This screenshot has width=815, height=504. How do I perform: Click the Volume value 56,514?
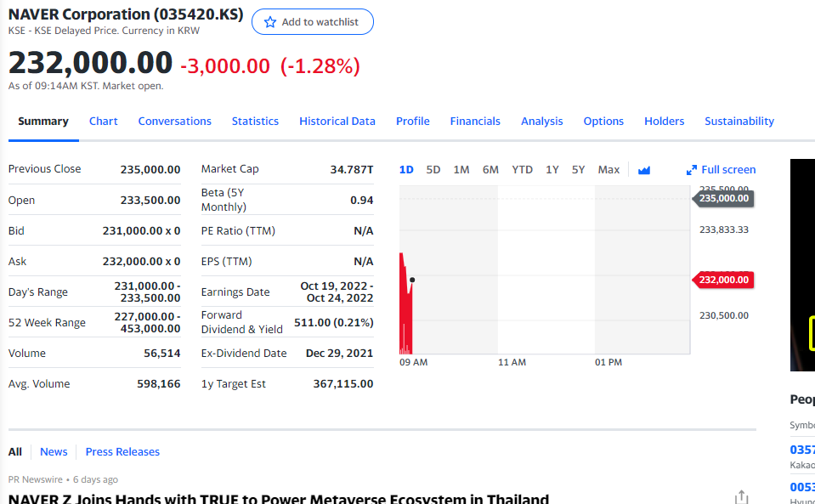point(162,354)
